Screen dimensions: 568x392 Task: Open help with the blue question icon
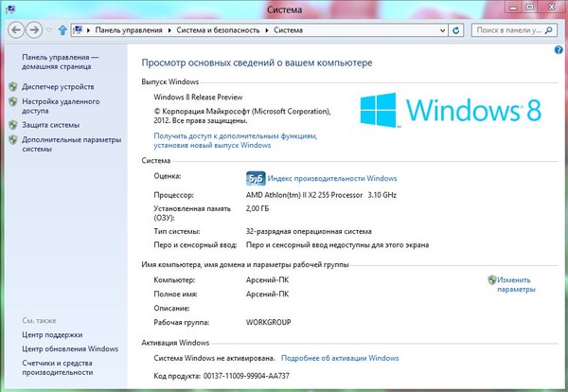tap(559, 50)
